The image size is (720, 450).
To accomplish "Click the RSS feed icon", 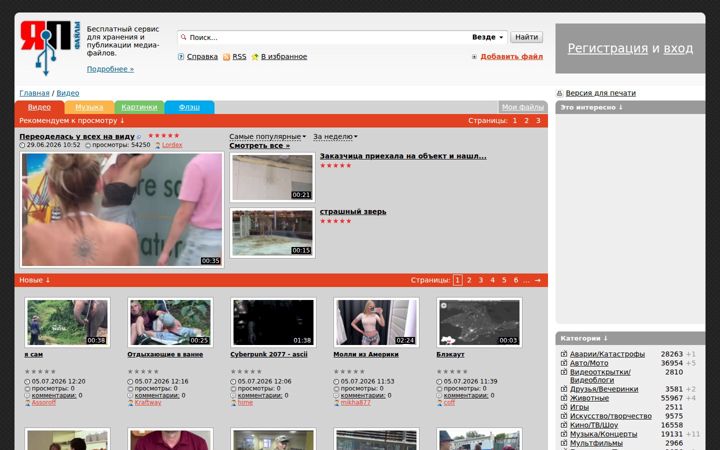I will (x=226, y=57).
